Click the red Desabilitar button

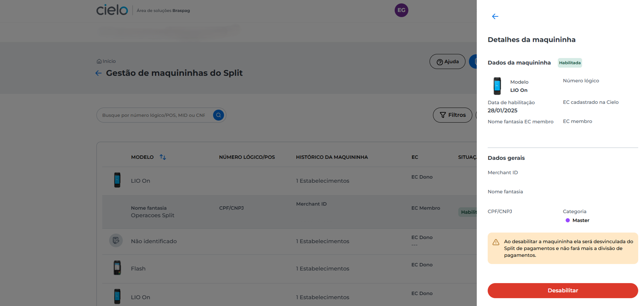click(563, 291)
